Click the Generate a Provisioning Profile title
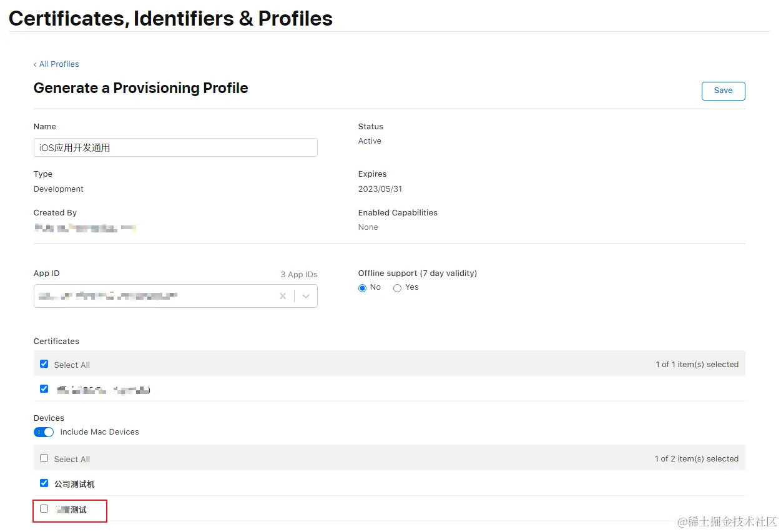781x532 pixels. coord(140,88)
